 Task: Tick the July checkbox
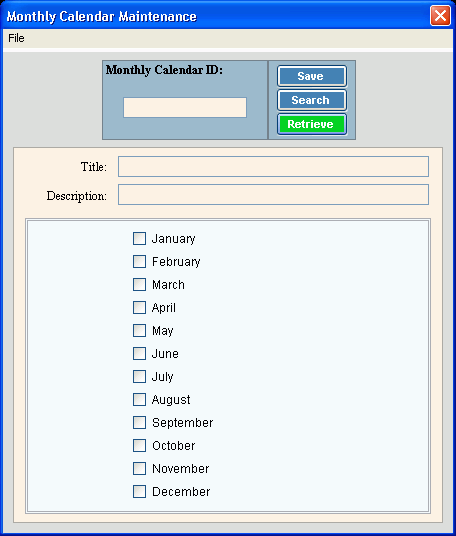coord(139,376)
